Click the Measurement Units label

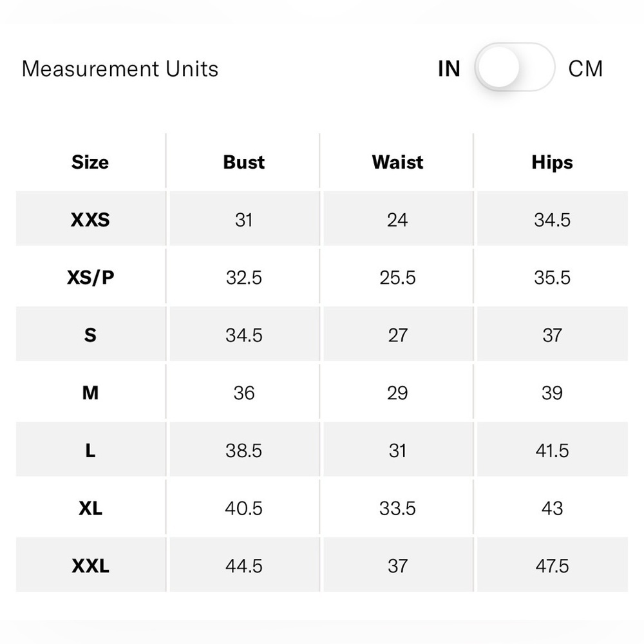point(120,69)
